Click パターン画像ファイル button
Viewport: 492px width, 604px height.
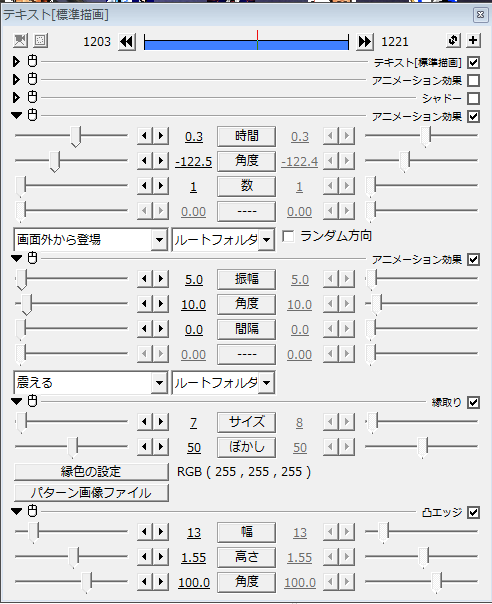point(91,493)
